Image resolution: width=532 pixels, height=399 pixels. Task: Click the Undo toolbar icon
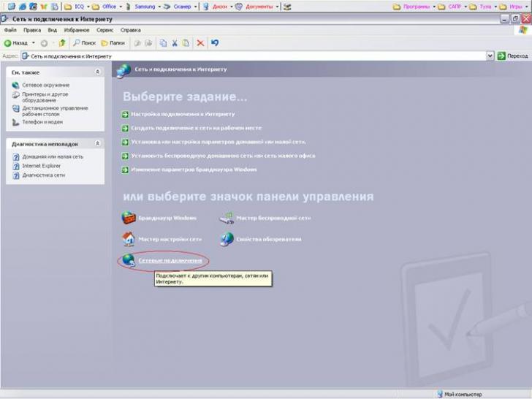coord(215,43)
